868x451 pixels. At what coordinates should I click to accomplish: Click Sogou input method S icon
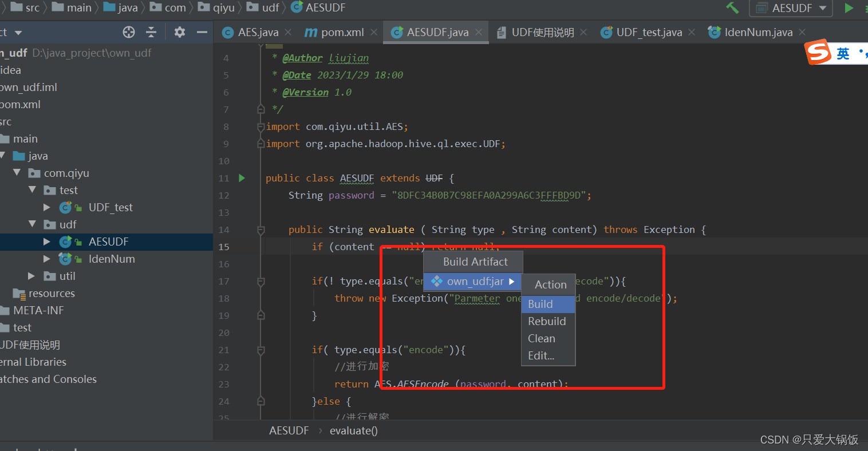pyautogui.click(x=818, y=53)
